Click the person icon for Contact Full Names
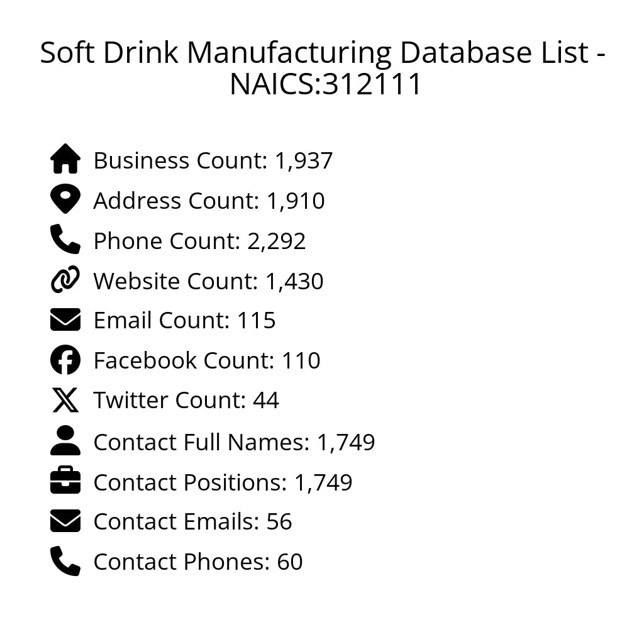This screenshot has height=644, width=644. [x=65, y=440]
